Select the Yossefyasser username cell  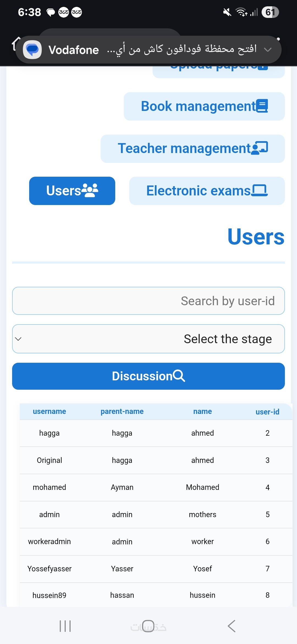(x=50, y=569)
